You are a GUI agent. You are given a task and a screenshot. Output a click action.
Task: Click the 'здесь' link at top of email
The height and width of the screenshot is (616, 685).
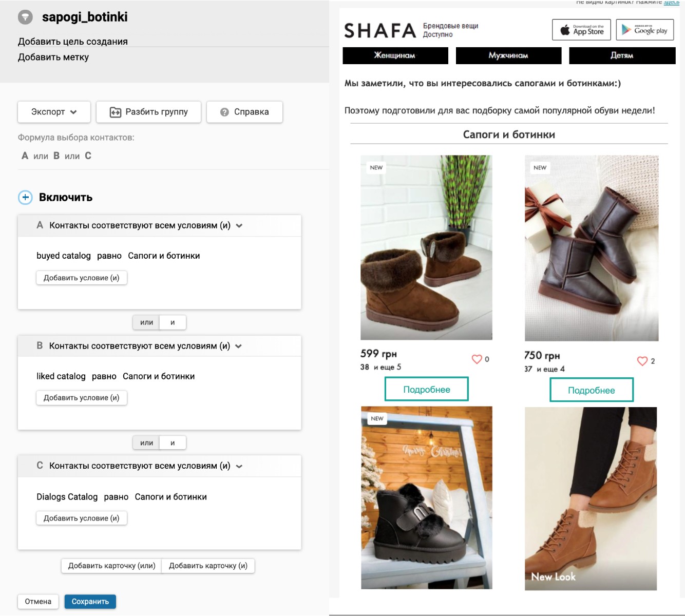coord(671,3)
